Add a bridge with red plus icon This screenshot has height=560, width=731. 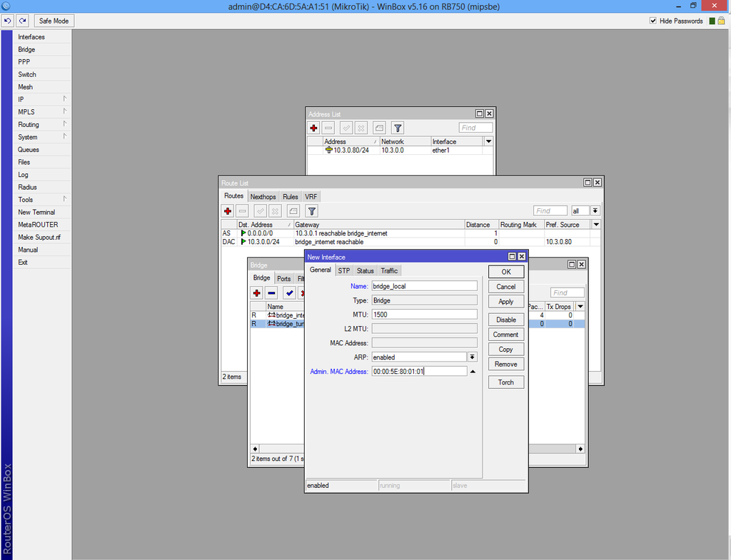[257, 293]
